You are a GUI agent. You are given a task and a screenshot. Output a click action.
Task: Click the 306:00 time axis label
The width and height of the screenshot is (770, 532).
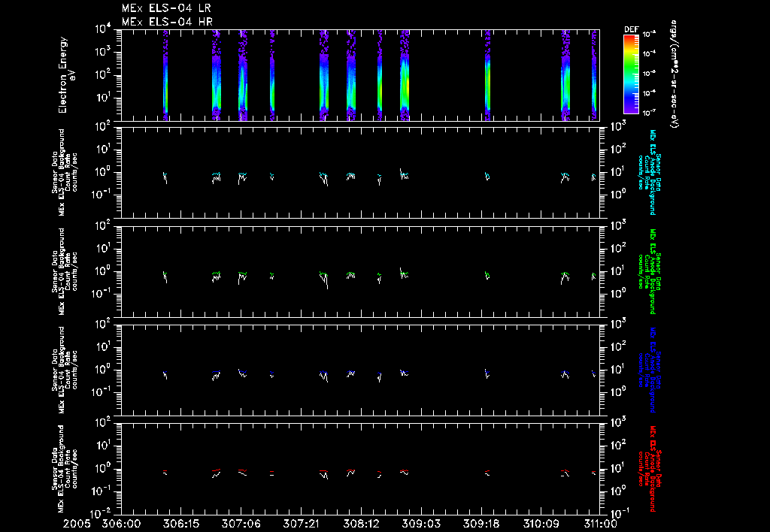tap(121, 524)
